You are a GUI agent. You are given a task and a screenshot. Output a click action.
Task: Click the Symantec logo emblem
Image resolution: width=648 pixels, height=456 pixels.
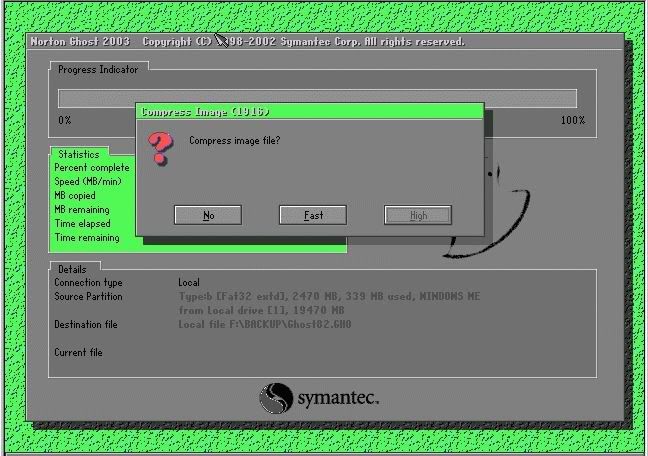tap(276, 398)
